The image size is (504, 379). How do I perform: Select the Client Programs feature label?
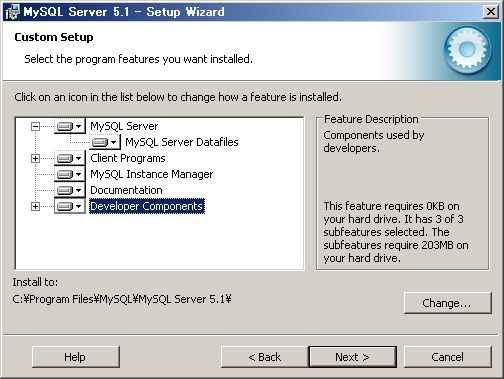(x=128, y=158)
